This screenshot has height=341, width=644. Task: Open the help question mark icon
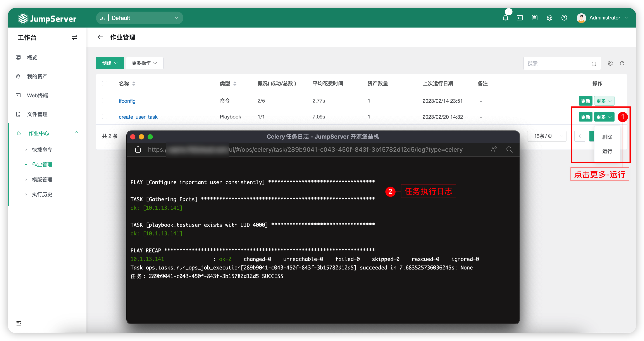564,18
